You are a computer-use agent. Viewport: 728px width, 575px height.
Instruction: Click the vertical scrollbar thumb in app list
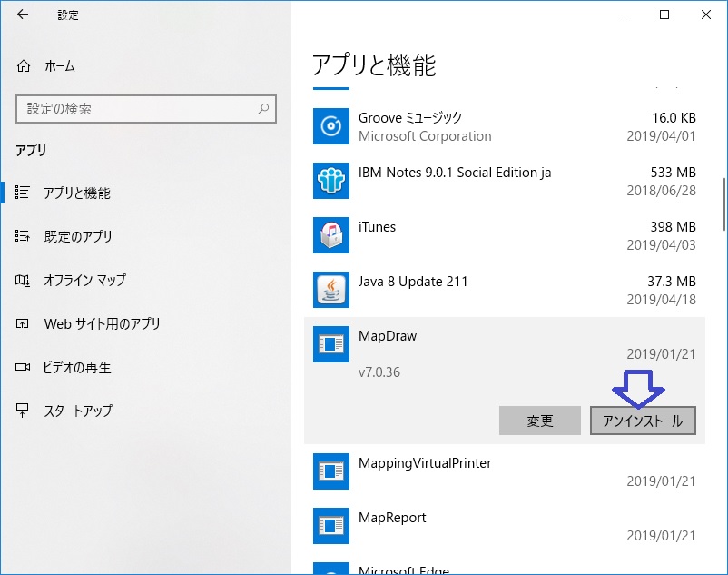pyautogui.click(x=724, y=203)
